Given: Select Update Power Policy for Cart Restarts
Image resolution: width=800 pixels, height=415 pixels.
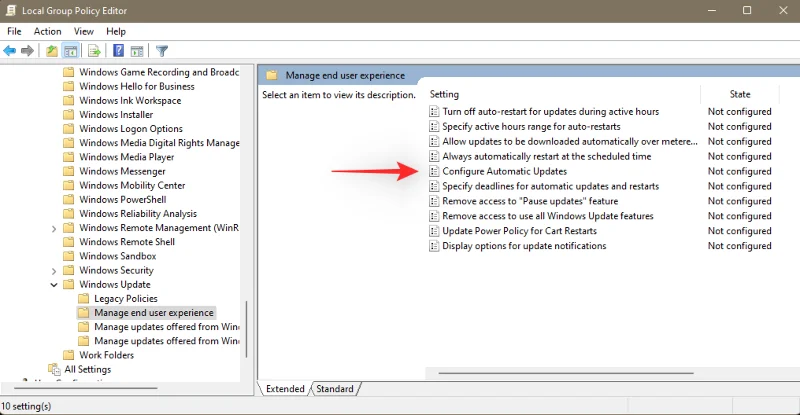Looking at the screenshot, I should pyautogui.click(x=519, y=231).
